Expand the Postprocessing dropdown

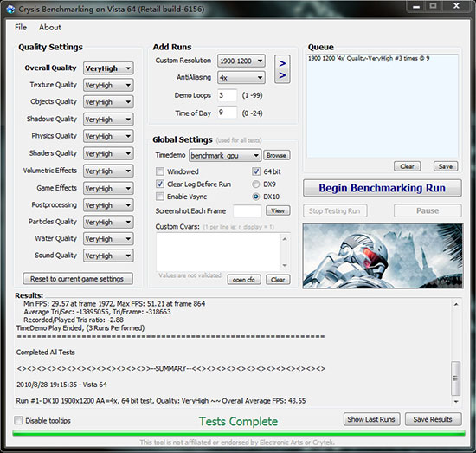(x=108, y=205)
